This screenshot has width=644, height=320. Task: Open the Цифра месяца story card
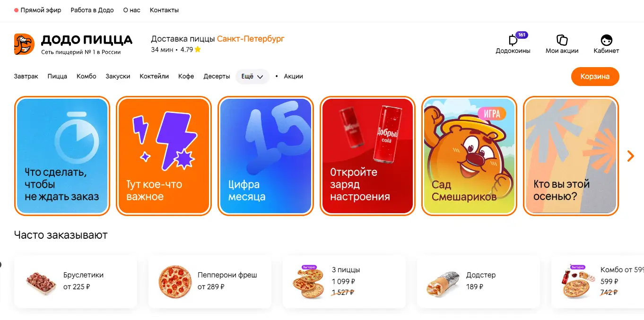pyautogui.click(x=266, y=156)
